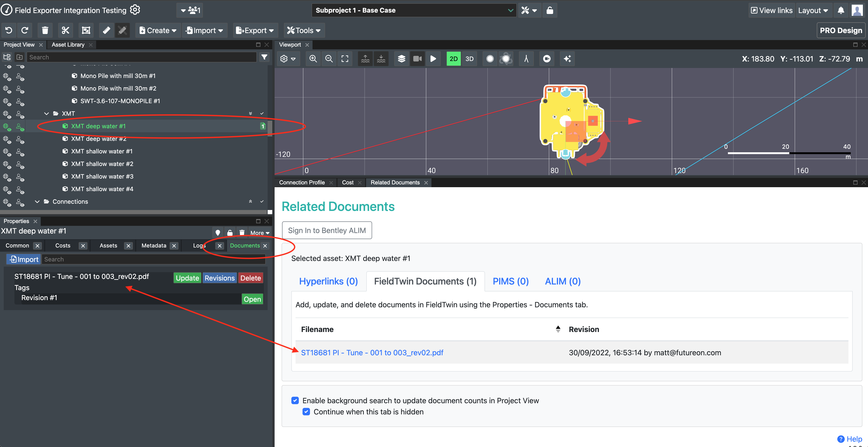This screenshot has height=447, width=868.
Task: Click the location pin icon in Properties
Action: click(218, 233)
